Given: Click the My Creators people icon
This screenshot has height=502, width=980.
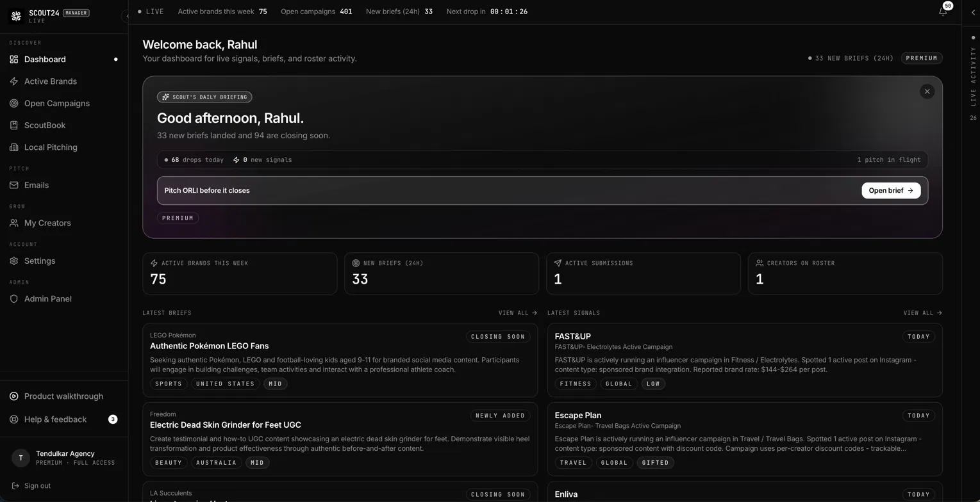Looking at the screenshot, I should [x=13, y=223].
